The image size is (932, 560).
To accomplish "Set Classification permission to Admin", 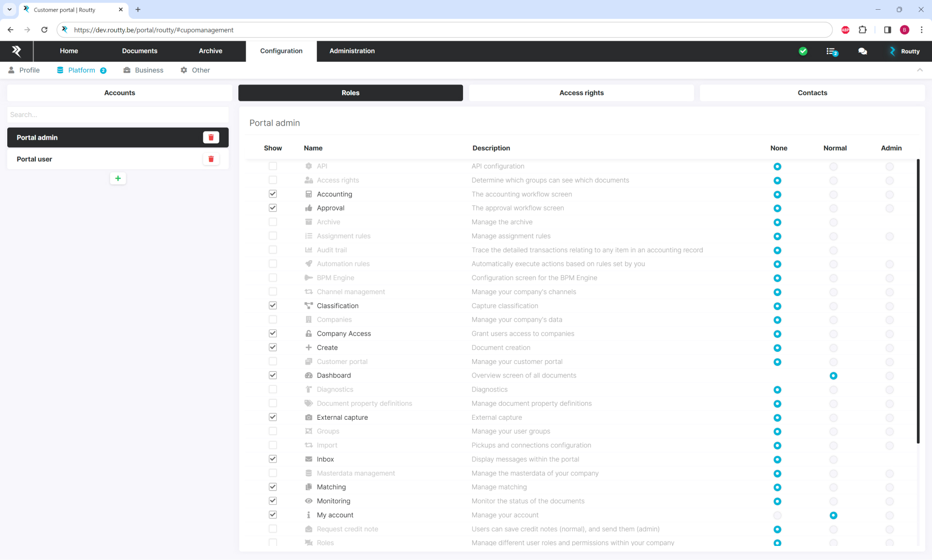I will 889,306.
